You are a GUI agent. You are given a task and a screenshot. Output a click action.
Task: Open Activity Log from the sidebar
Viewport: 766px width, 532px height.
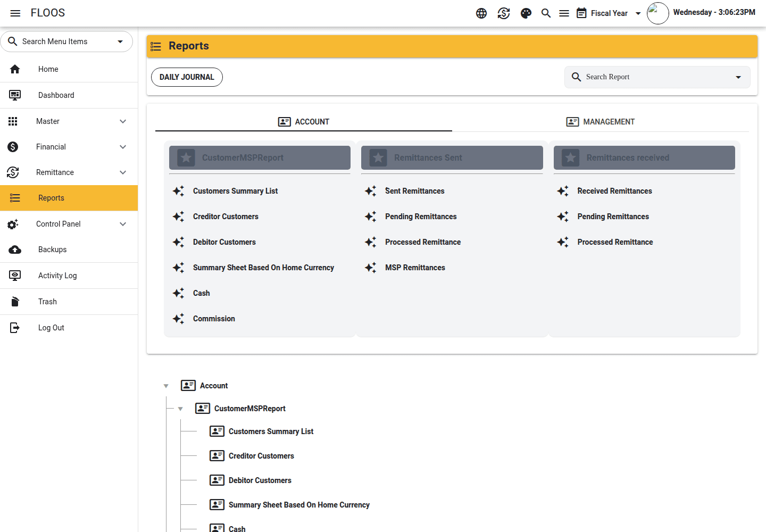(69, 276)
